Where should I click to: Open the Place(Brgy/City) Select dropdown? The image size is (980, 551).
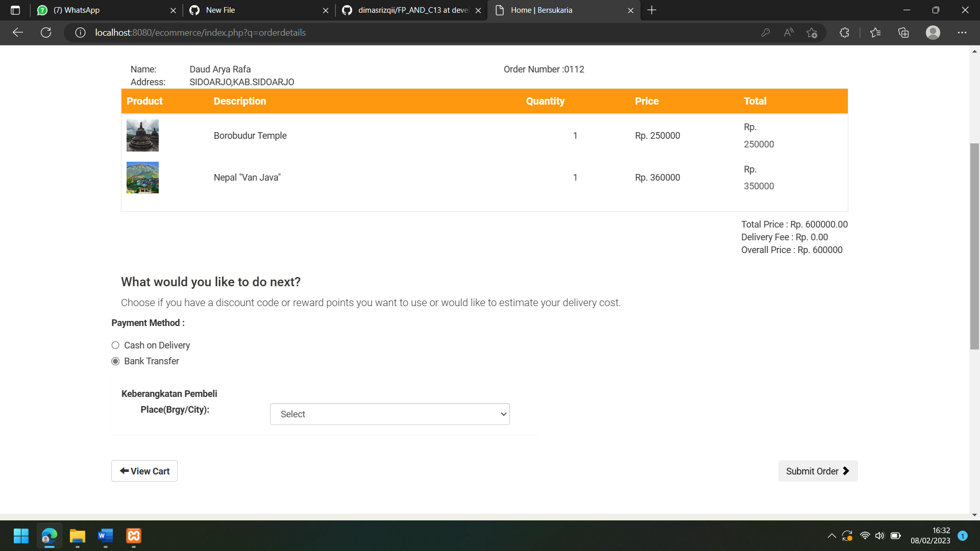(x=389, y=414)
